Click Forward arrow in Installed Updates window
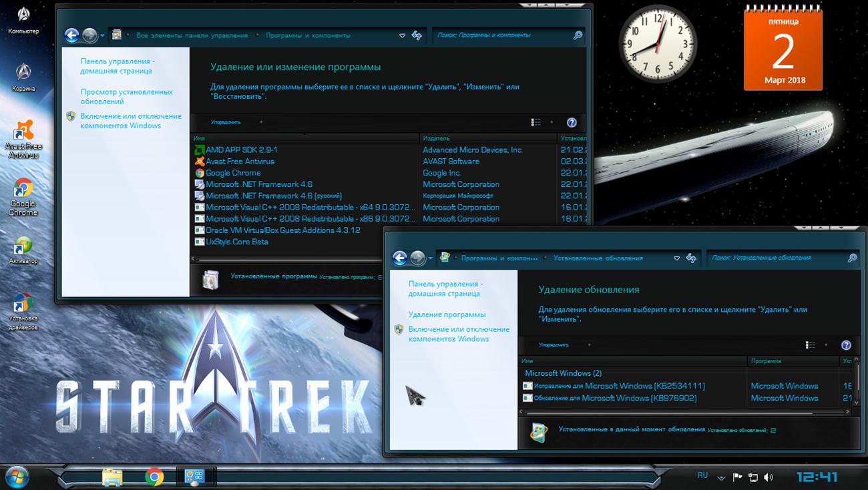868x490 pixels. click(418, 258)
